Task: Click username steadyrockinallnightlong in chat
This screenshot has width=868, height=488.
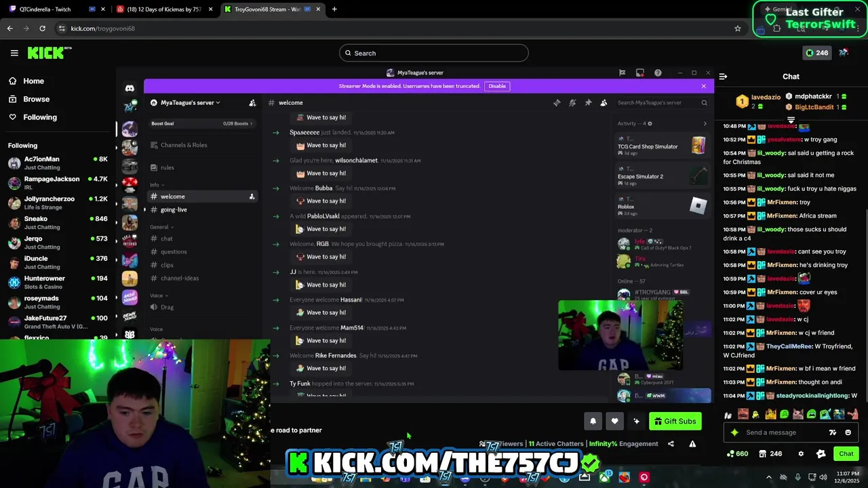Action: click(812, 396)
